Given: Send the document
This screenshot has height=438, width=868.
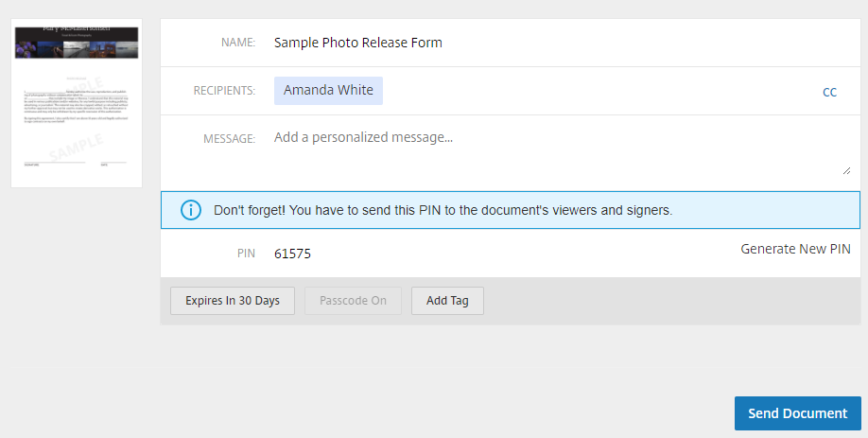Looking at the screenshot, I should tap(798, 413).
